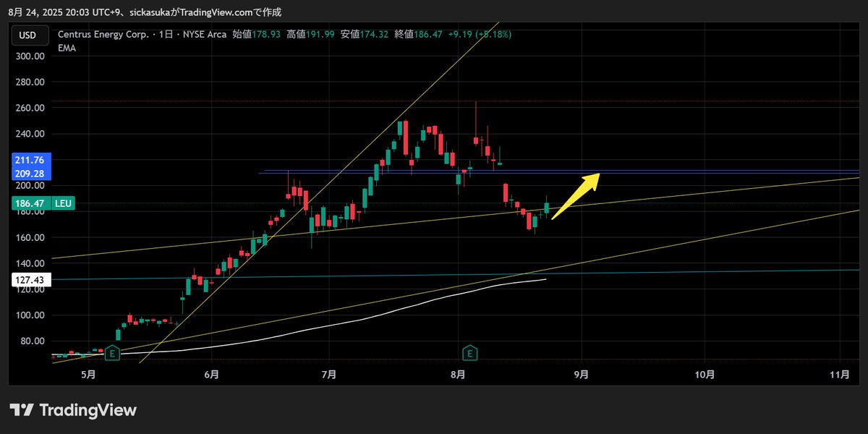Click the 80.00 price axis label
Viewport: 868px width, 434px height.
[x=32, y=341]
